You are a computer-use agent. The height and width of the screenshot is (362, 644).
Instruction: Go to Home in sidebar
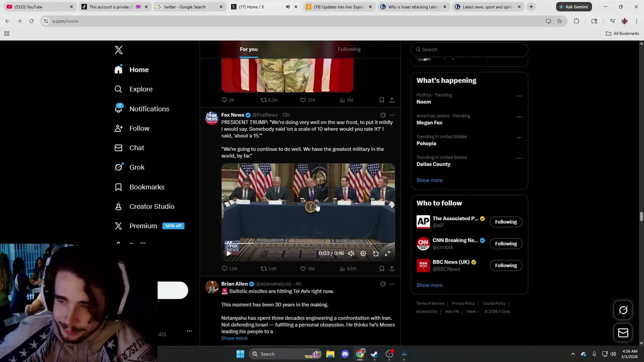tap(132, 70)
